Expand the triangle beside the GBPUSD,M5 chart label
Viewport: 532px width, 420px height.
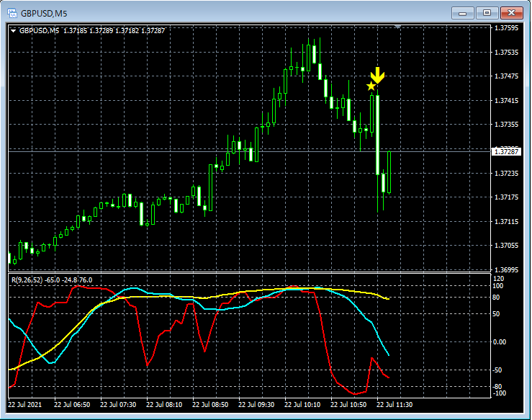pos(13,31)
